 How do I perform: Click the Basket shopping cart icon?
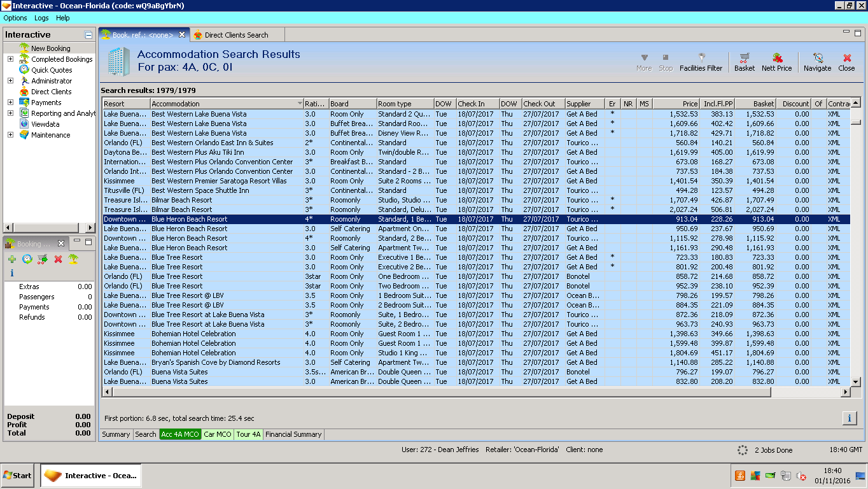tap(744, 58)
